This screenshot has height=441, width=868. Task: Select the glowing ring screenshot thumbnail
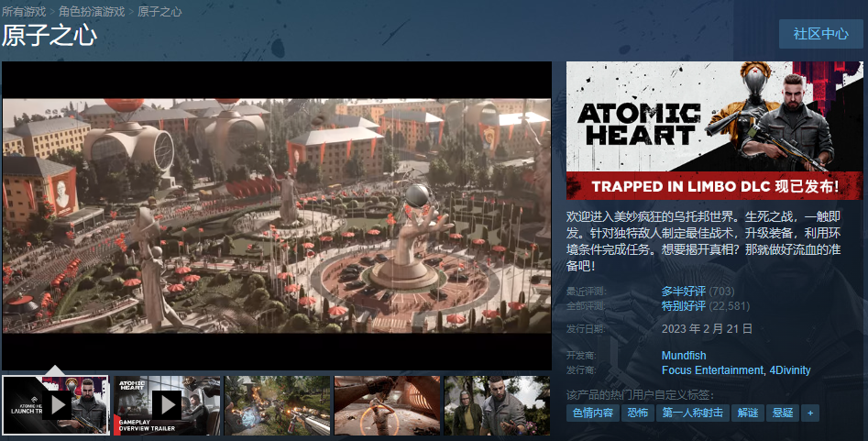(387, 405)
